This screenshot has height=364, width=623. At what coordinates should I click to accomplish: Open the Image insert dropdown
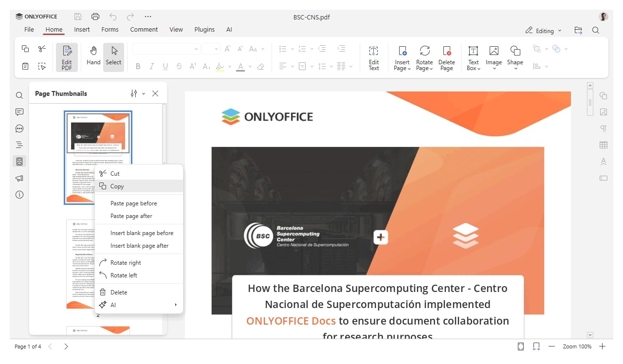pos(494,57)
